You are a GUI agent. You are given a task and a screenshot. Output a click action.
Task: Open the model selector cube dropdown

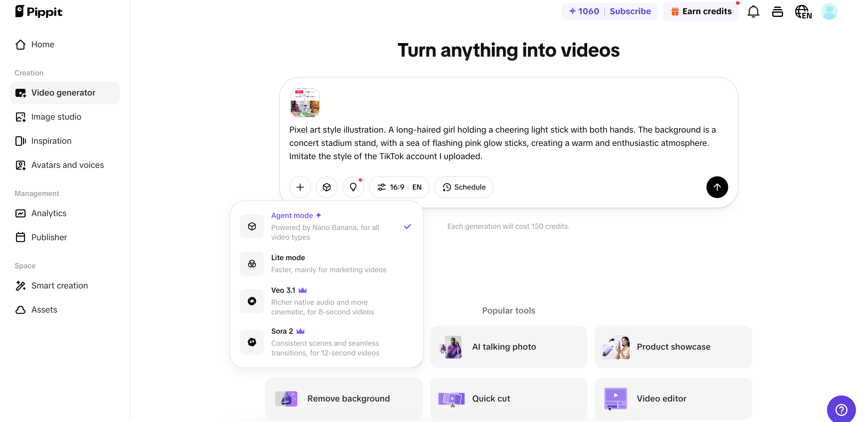point(326,187)
